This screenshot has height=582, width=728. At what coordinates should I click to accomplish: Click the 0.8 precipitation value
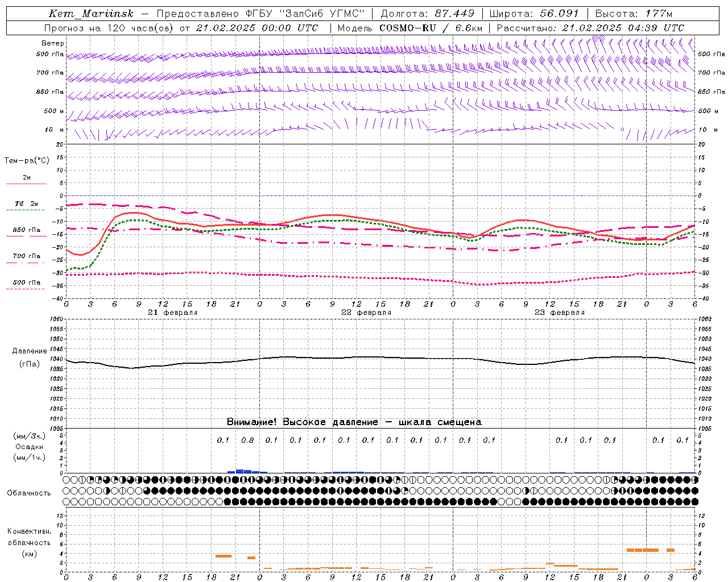pyautogui.click(x=247, y=440)
